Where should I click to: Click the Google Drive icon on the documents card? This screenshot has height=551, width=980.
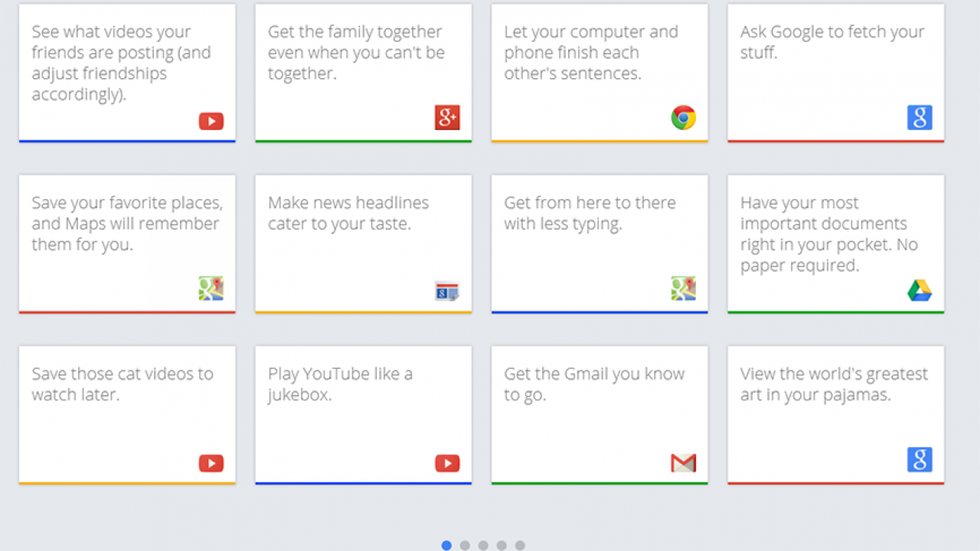point(920,291)
